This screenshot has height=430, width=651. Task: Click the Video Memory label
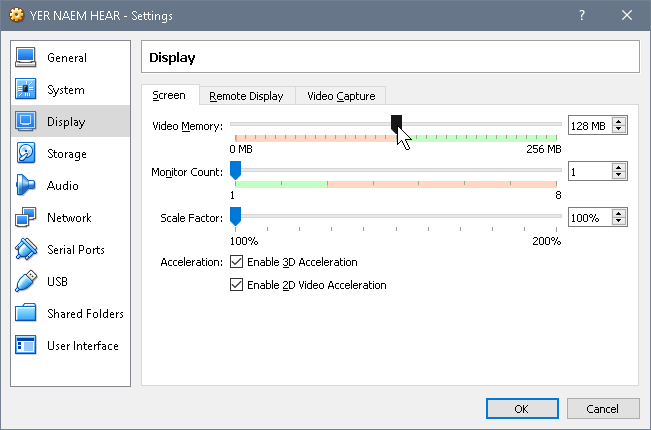(187, 126)
